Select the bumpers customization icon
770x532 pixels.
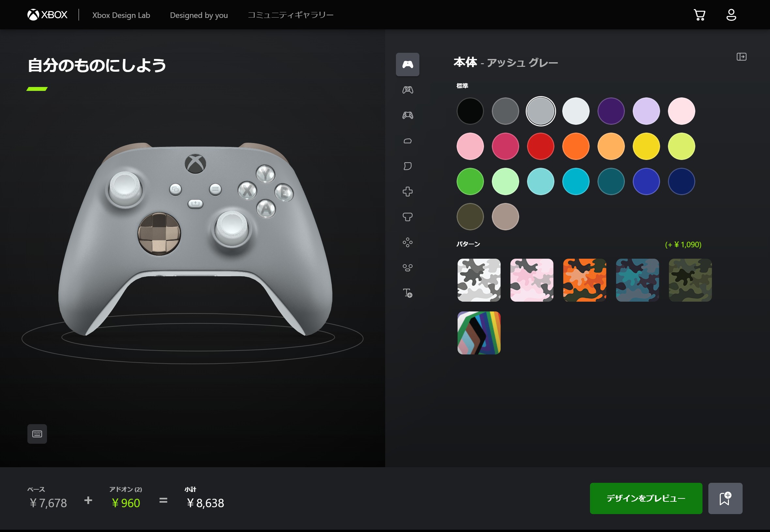pyautogui.click(x=407, y=141)
